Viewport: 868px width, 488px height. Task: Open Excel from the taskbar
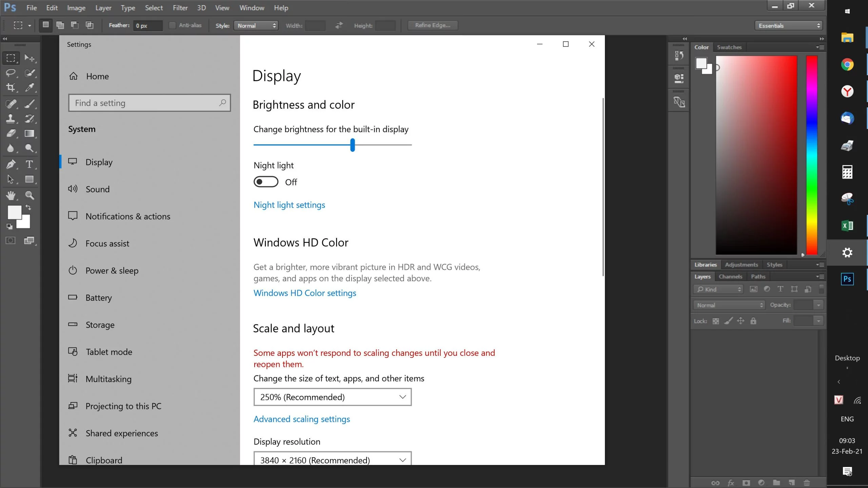click(x=847, y=226)
